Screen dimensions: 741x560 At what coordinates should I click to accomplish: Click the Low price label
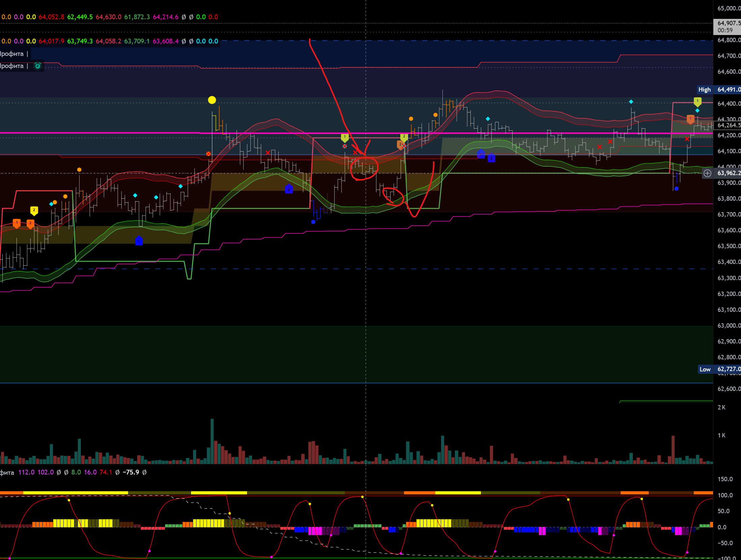[705, 369]
